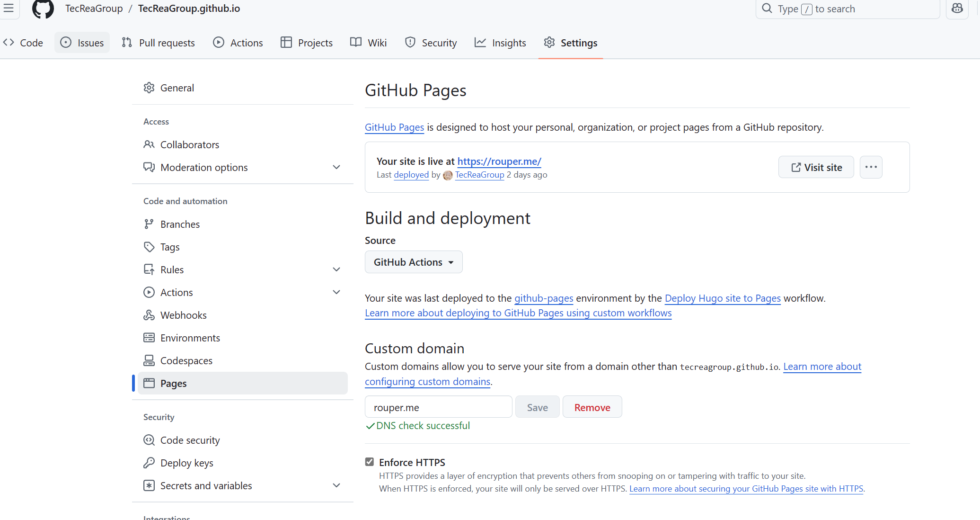980x520 pixels.
Task: Click the Visit site button
Action: point(816,167)
